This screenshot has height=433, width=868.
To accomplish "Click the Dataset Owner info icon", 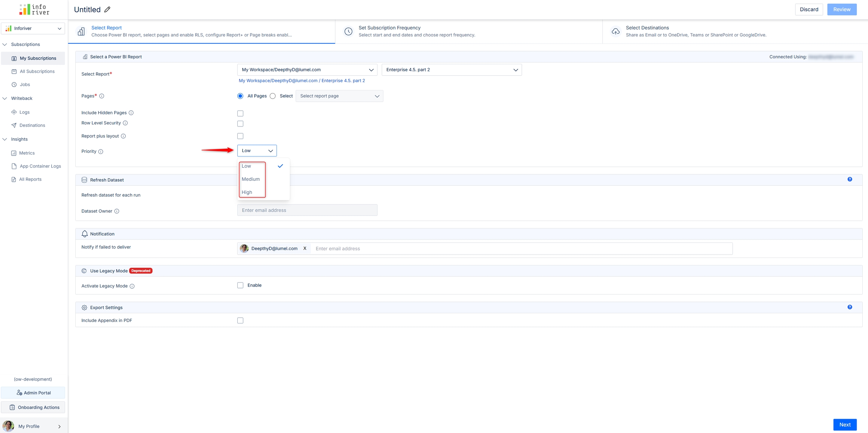I will point(117,211).
